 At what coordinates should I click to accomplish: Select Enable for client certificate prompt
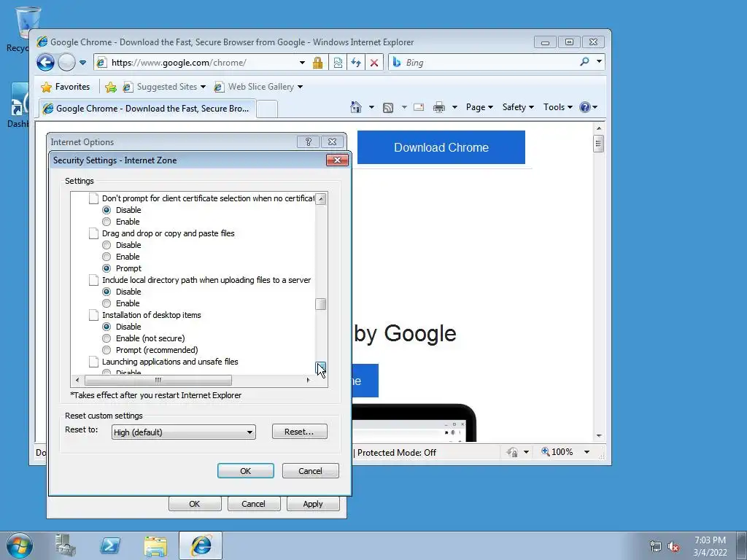(x=107, y=222)
